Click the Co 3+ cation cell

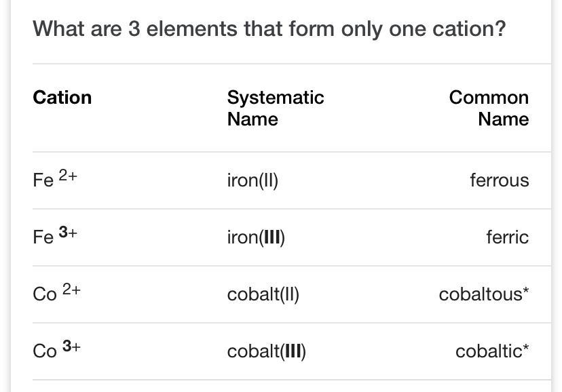(56, 349)
